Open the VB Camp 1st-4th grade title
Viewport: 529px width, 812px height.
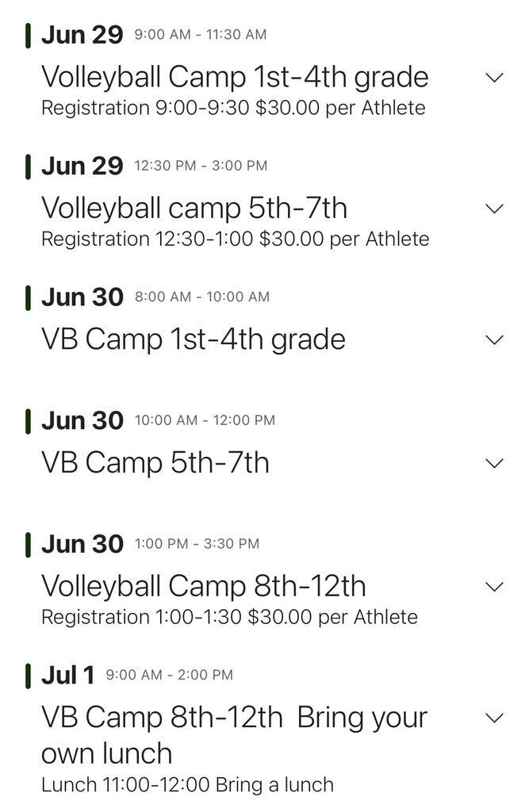click(193, 339)
